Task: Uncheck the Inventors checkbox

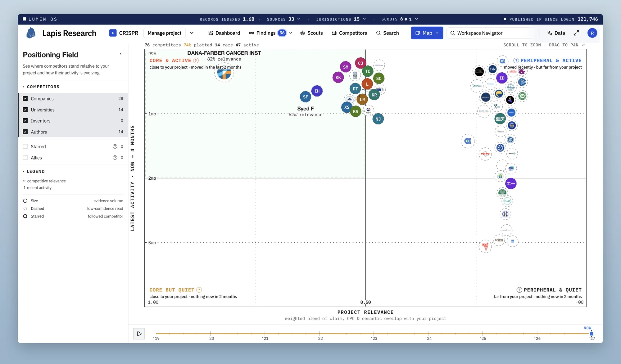Action: pyautogui.click(x=25, y=121)
